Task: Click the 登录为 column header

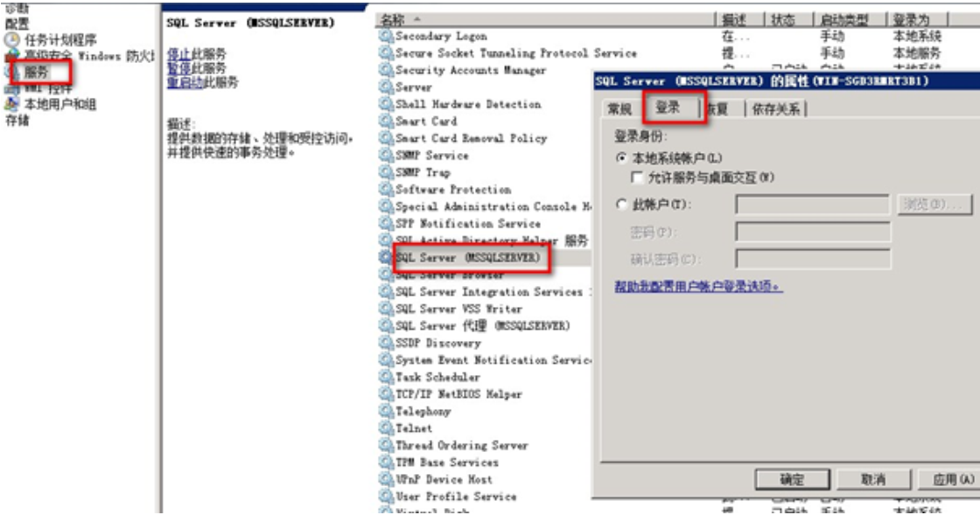Action: (918, 20)
